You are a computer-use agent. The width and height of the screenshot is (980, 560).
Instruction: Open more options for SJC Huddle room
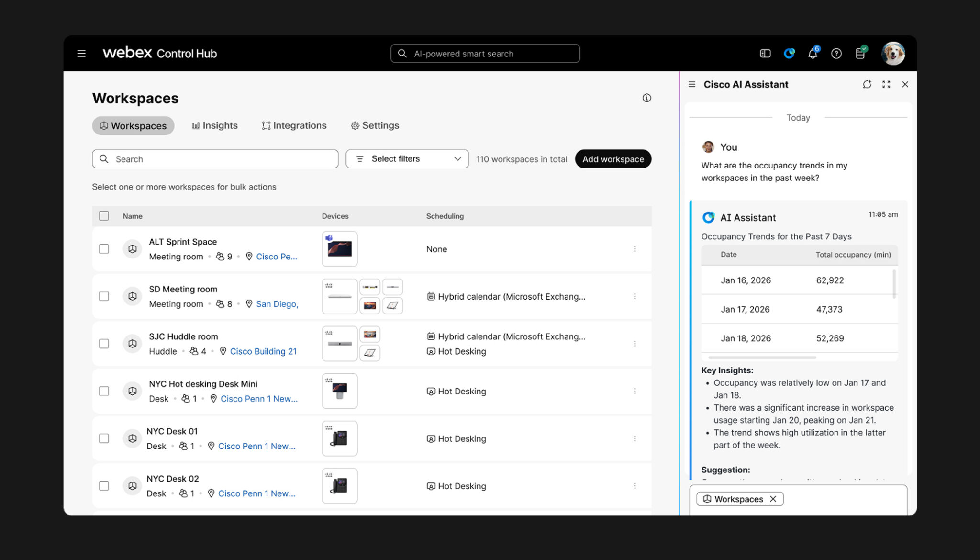(635, 344)
